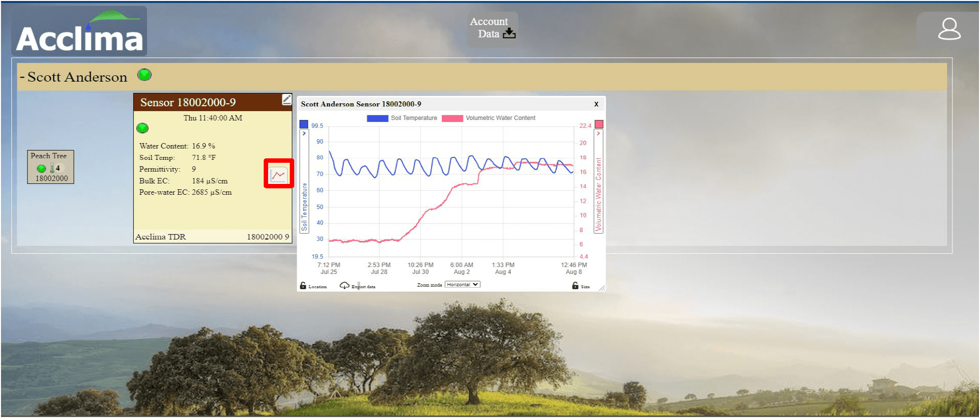This screenshot has width=980, height=418.
Task: Open the sensor graph chart icon
Action: pos(278,175)
